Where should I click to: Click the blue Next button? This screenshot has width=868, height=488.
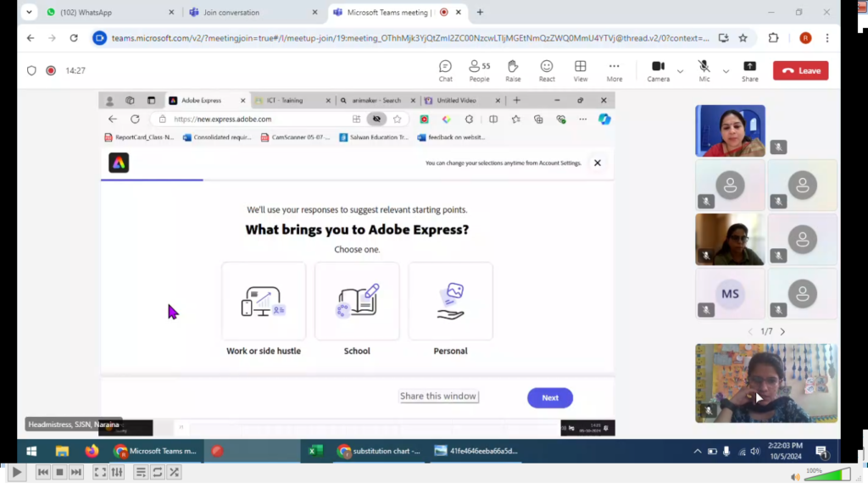549,398
